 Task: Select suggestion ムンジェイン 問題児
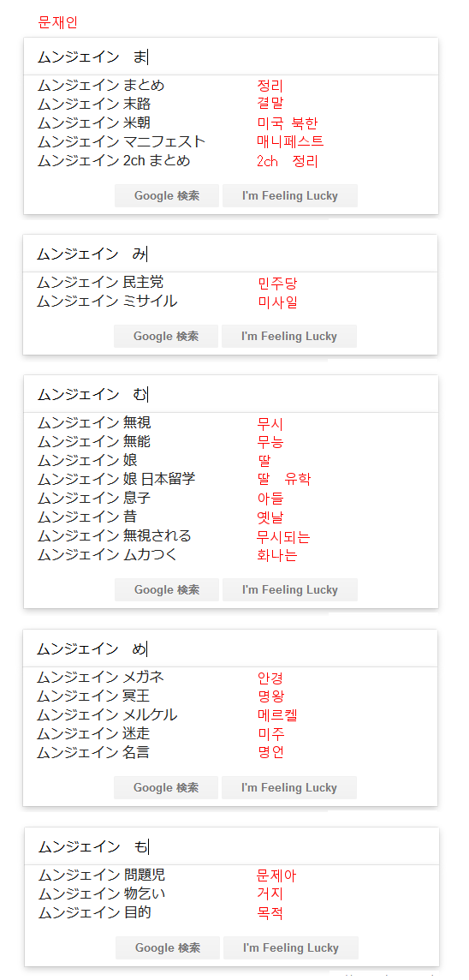click(102, 875)
